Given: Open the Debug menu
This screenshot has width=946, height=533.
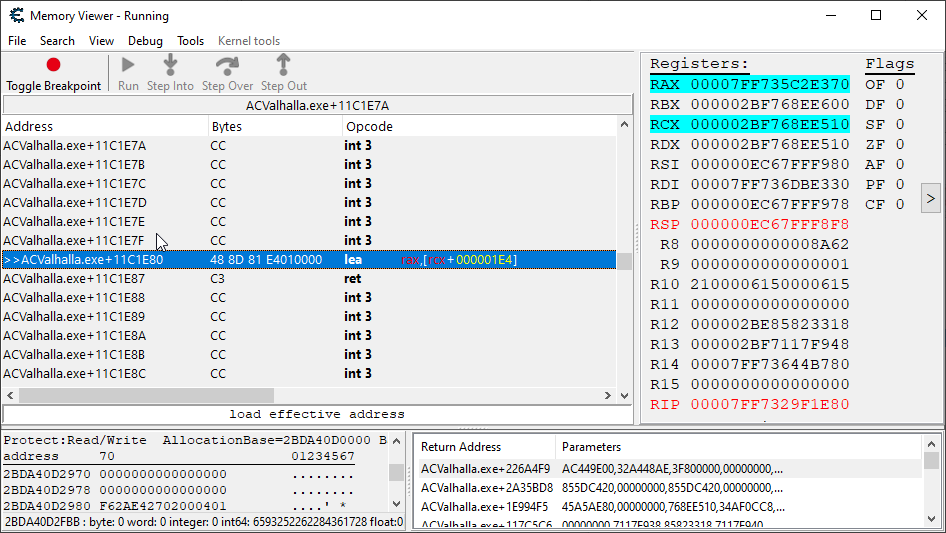Looking at the screenshot, I should tap(145, 41).
